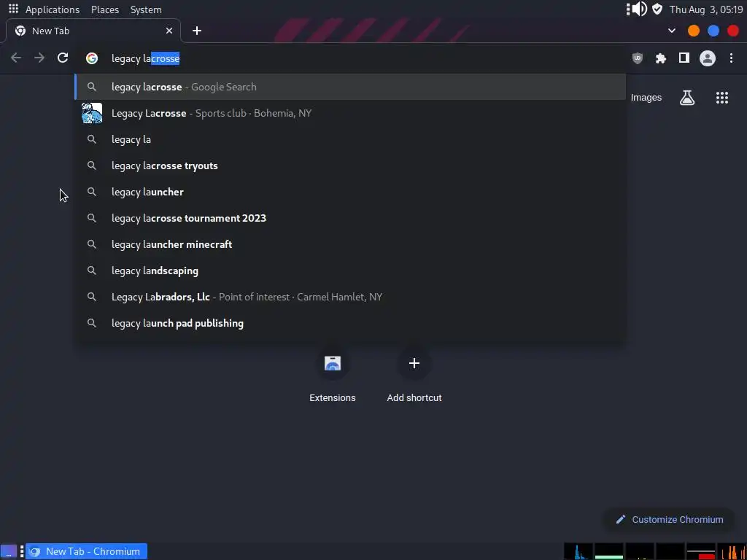The height and width of the screenshot is (560, 747).
Task: Open the profile avatar menu
Action: pos(708,58)
